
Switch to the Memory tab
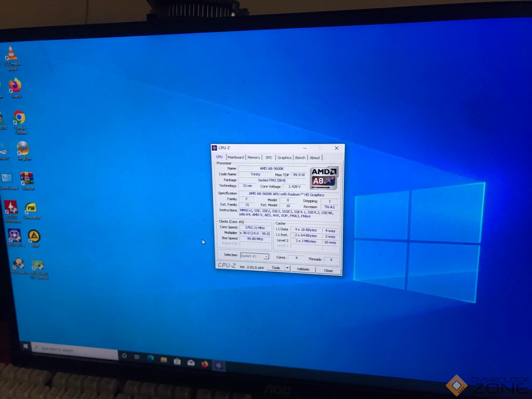pyautogui.click(x=254, y=158)
